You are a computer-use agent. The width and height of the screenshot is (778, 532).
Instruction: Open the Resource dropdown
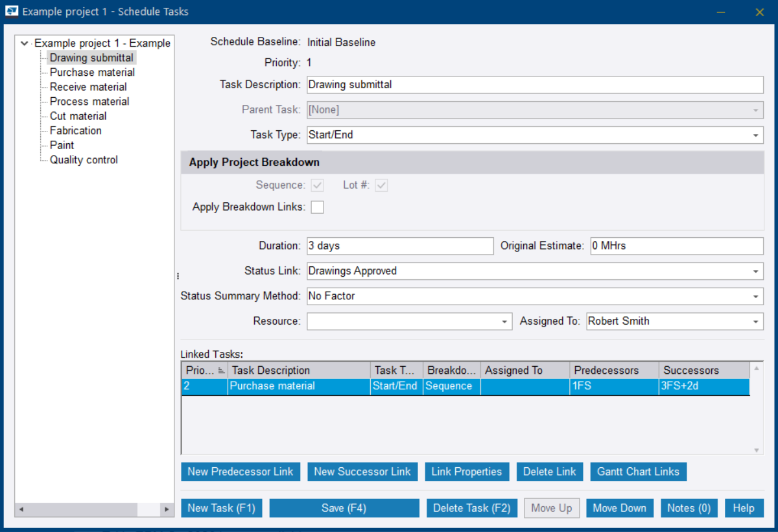point(504,321)
